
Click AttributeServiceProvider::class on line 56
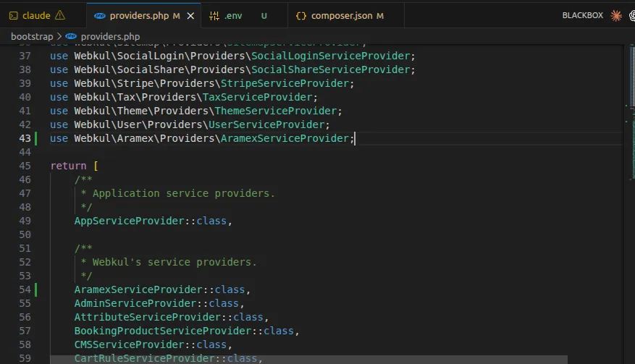pyautogui.click(x=169, y=318)
